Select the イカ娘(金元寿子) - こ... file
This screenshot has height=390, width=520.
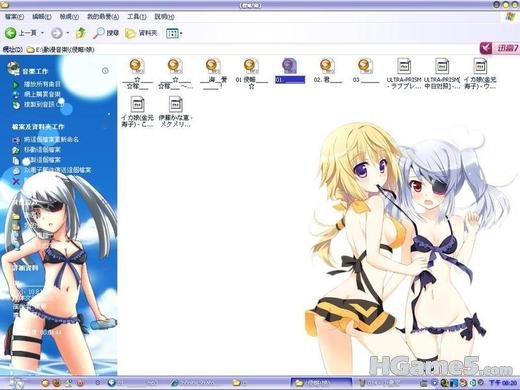[x=137, y=112]
